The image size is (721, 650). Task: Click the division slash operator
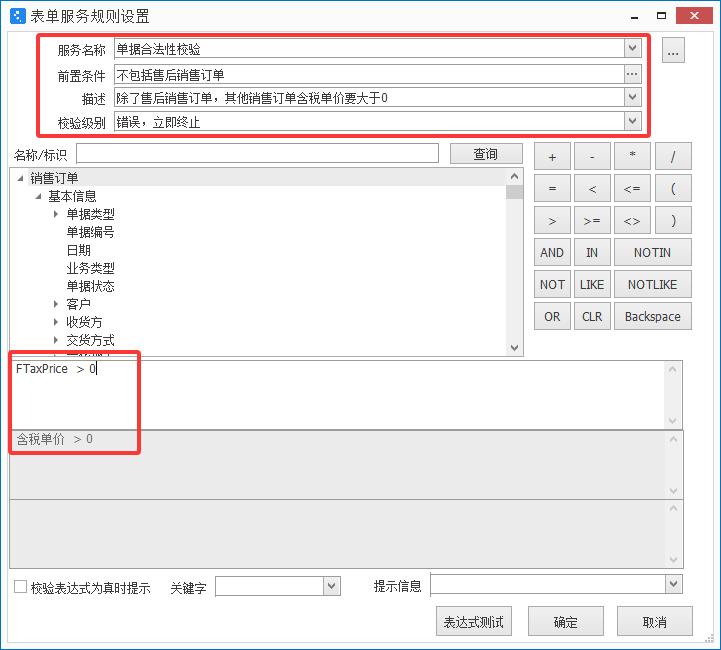(x=673, y=157)
